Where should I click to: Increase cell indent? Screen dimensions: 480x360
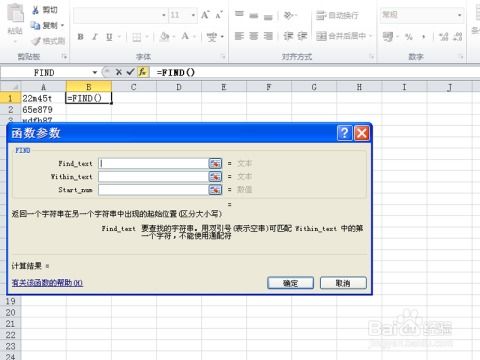[302, 36]
